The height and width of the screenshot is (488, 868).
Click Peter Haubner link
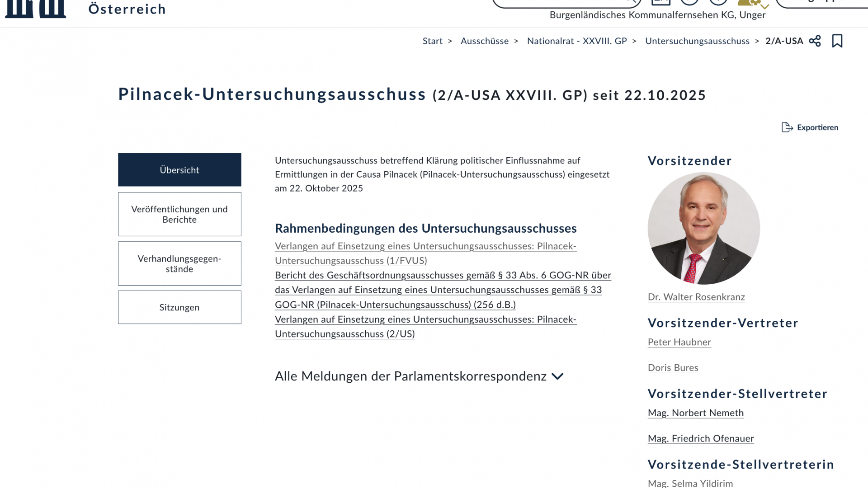click(x=679, y=342)
